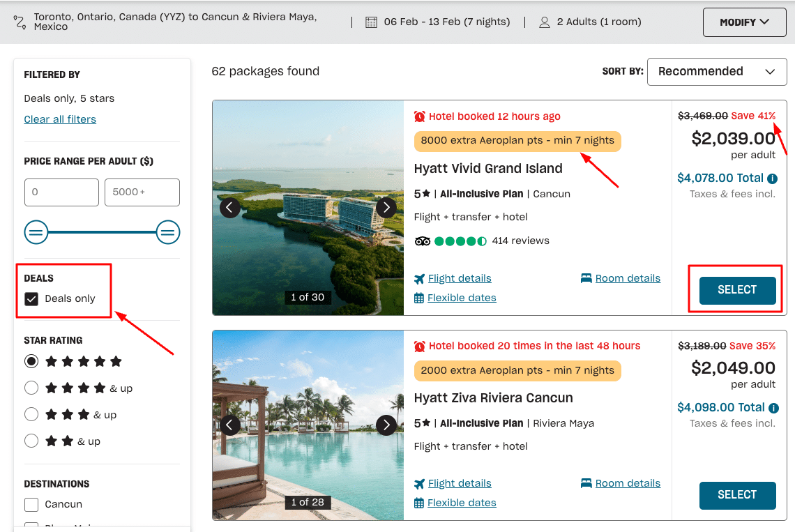Click previous image arrow on Hyatt Vivid photo

(x=230, y=207)
